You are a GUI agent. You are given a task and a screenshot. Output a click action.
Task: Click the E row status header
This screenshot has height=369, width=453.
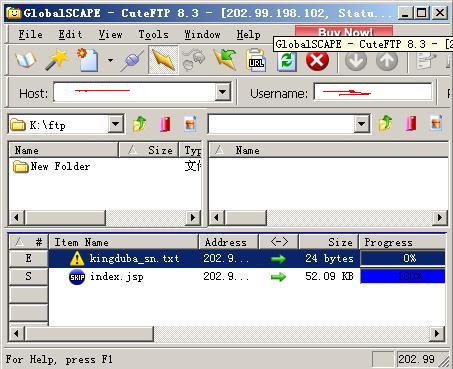pyautogui.click(x=29, y=258)
